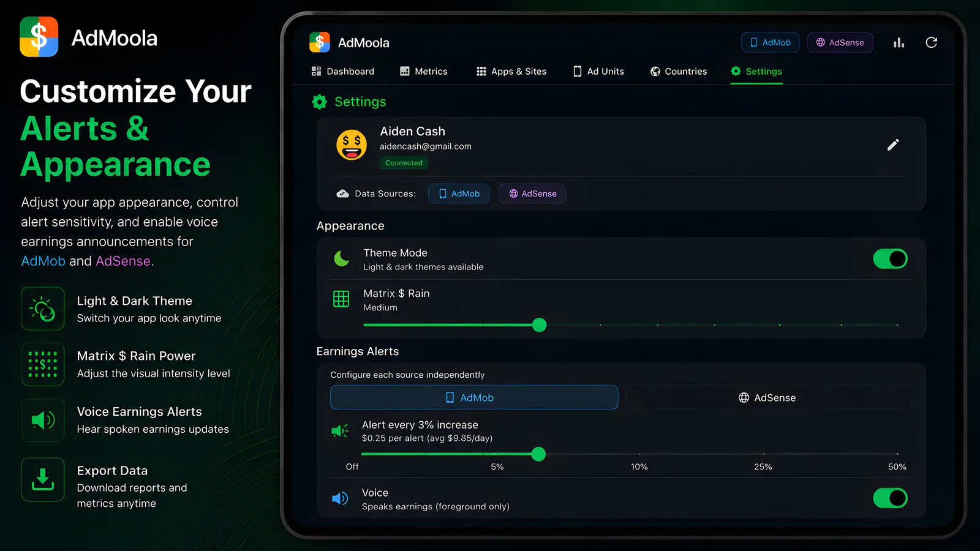This screenshot has height=551, width=980.
Task: Click the Export Data download icon
Action: point(43,479)
